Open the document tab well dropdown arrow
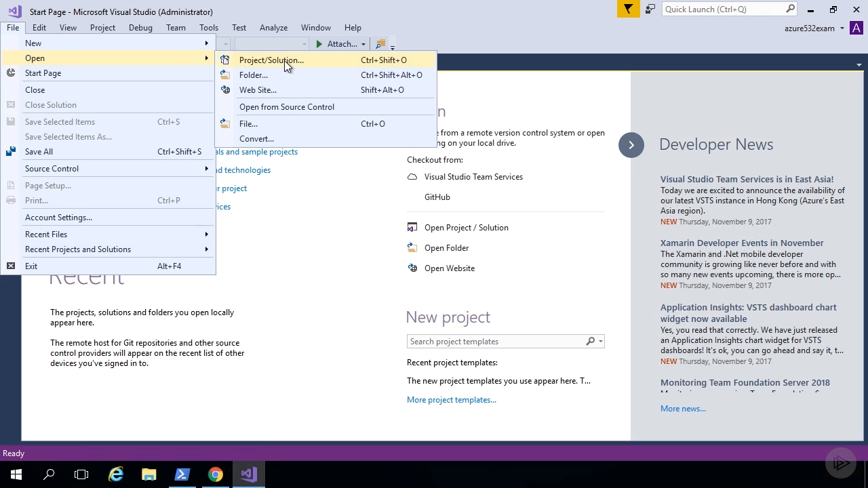868x488 pixels. [859, 65]
